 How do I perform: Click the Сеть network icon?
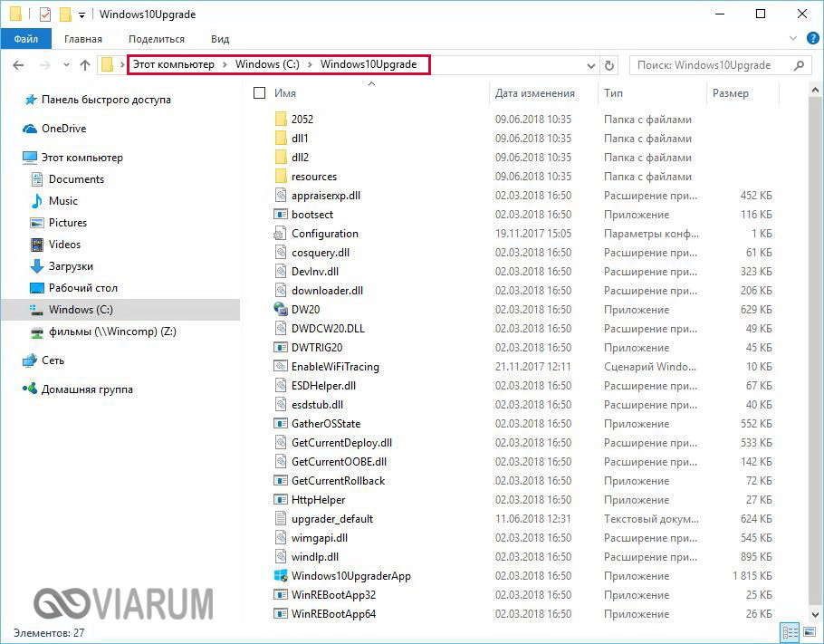pyautogui.click(x=29, y=360)
